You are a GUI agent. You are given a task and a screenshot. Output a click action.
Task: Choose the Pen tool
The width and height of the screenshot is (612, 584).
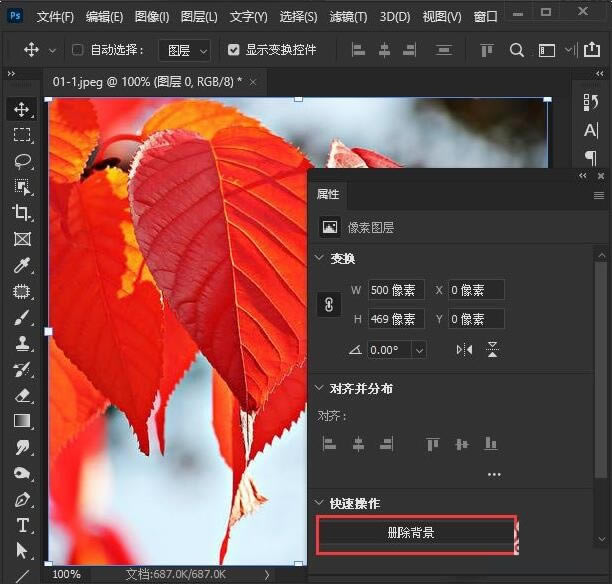pyautogui.click(x=22, y=500)
